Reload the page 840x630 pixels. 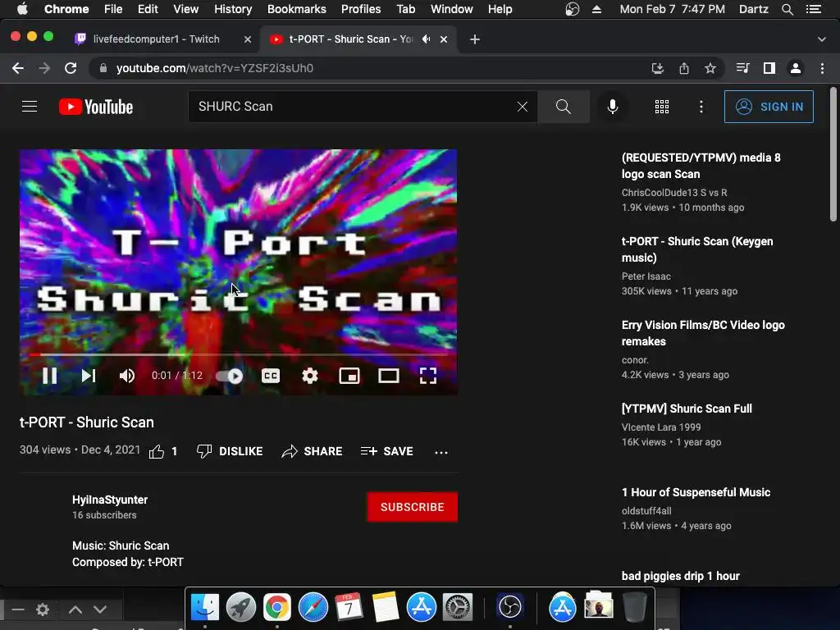click(x=71, y=68)
